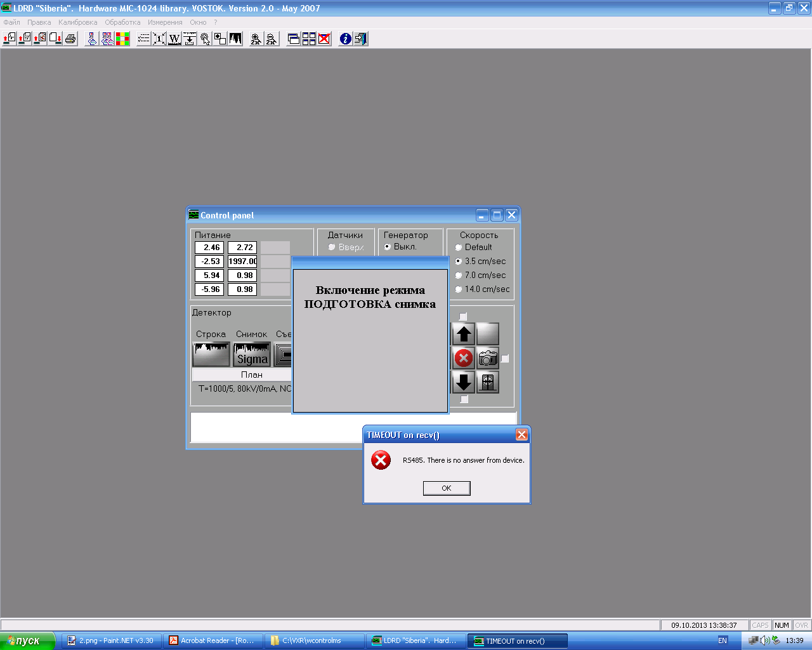Select the Default speed radio button
Screen dimensions: 812x650
[459, 248]
